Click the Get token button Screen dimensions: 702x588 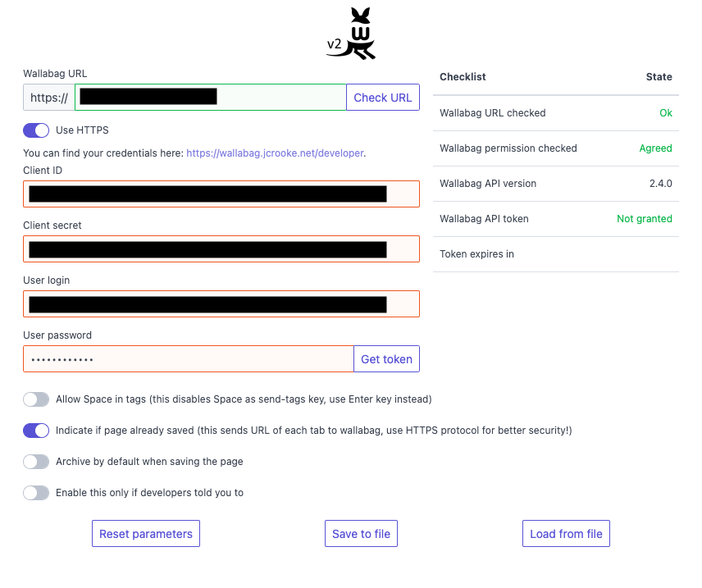pyautogui.click(x=386, y=358)
